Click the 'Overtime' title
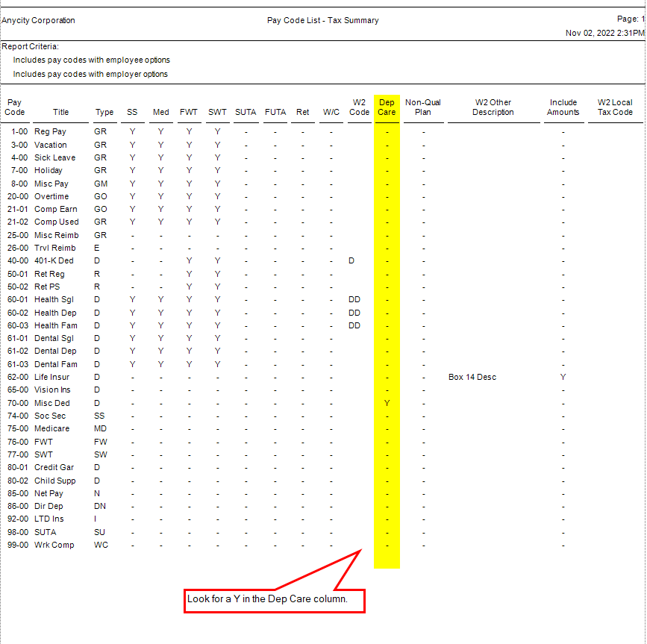647x644 pixels. pos(51,196)
